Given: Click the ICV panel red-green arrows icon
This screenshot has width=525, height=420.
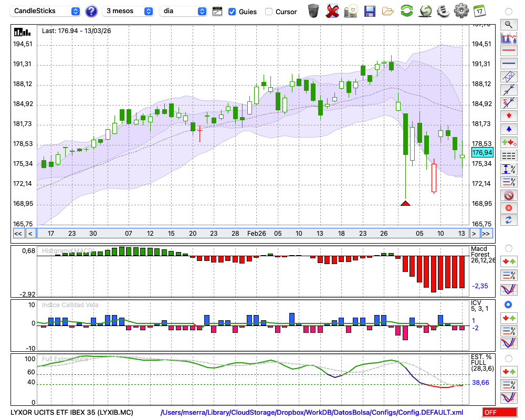Looking at the screenshot, I should (x=509, y=318).
